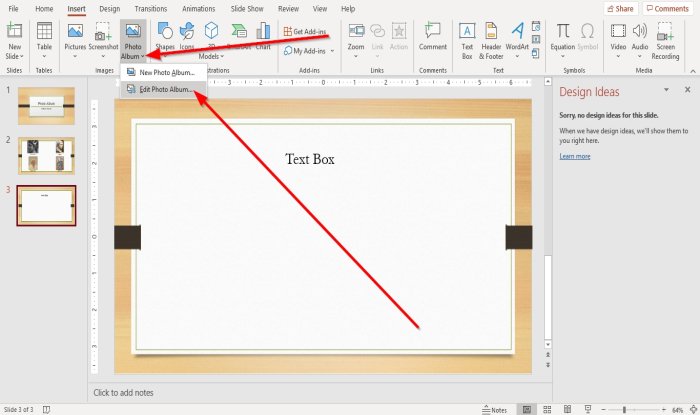
Task: Collapse the ribbon with the chevron
Action: pyautogui.click(x=692, y=71)
